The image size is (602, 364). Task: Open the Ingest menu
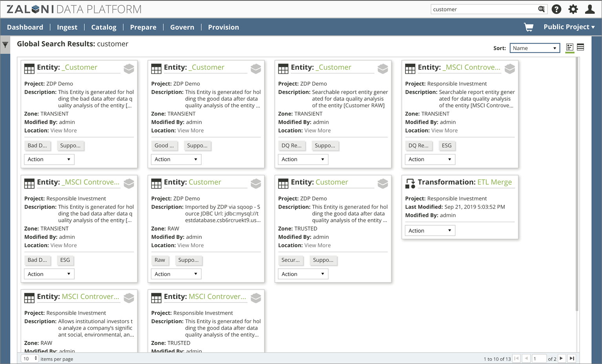67,27
